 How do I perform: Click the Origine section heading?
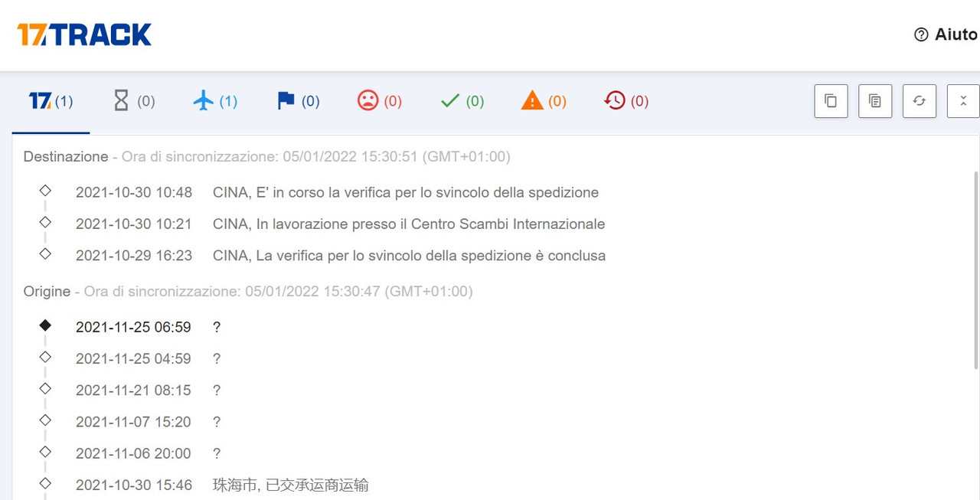click(47, 292)
